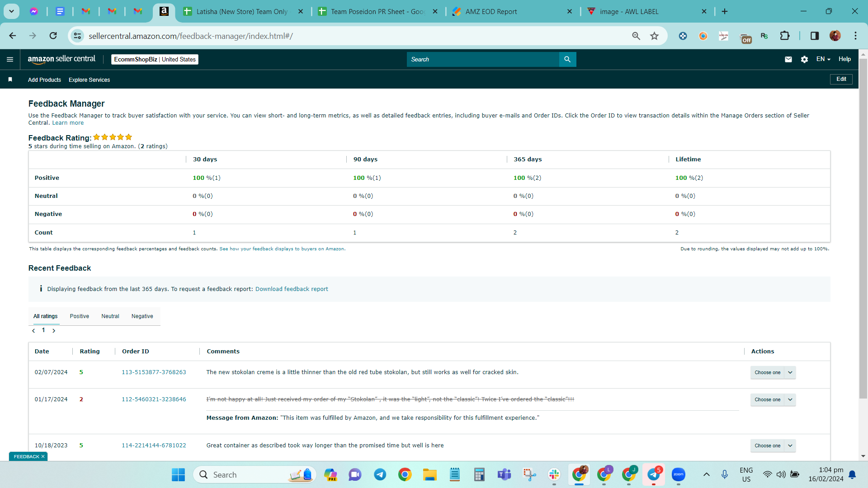This screenshot has height=488, width=868.
Task: Open Choose one dropdown for 02/07/2024 feedback
Action: click(x=773, y=372)
